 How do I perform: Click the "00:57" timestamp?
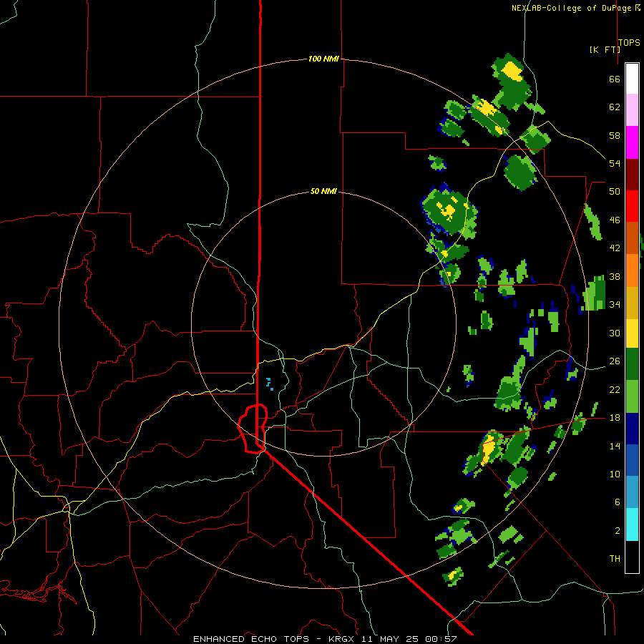(x=441, y=639)
